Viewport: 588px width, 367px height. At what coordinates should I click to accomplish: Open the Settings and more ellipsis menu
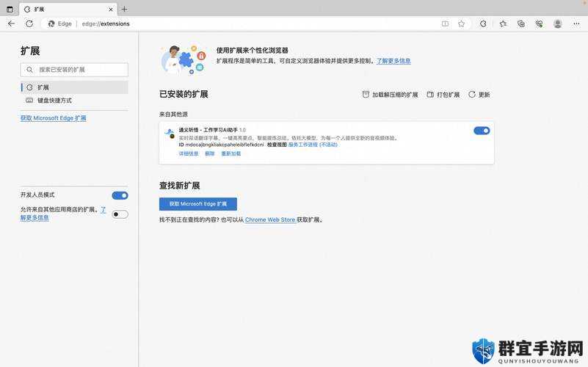(x=576, y=23)
